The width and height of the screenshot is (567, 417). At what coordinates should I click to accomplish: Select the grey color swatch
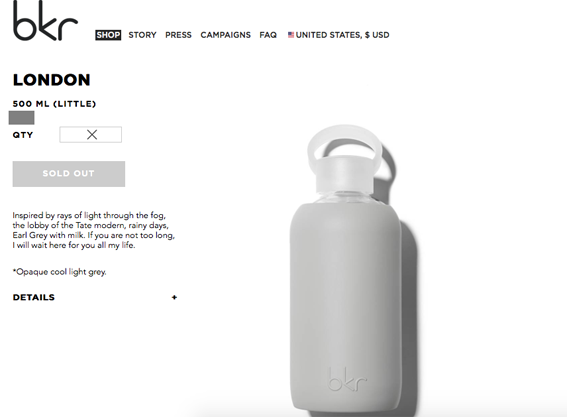point(21,118)
